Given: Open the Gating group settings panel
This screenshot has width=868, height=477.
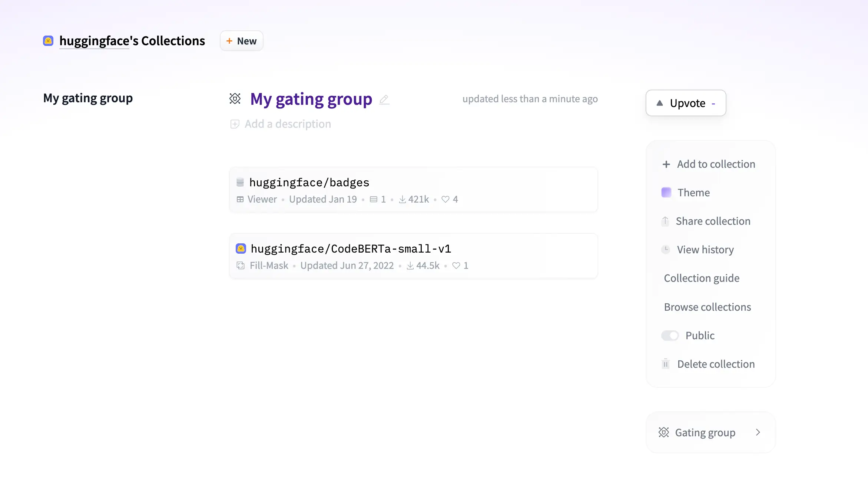Looking at the screenshot, I should (705, 432).
